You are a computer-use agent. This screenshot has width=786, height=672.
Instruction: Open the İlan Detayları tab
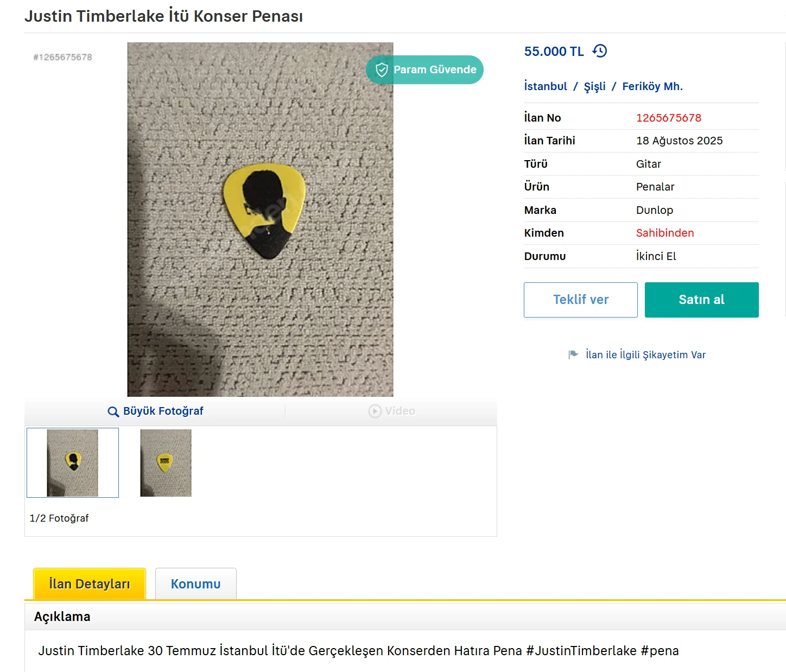coord(90,584)
